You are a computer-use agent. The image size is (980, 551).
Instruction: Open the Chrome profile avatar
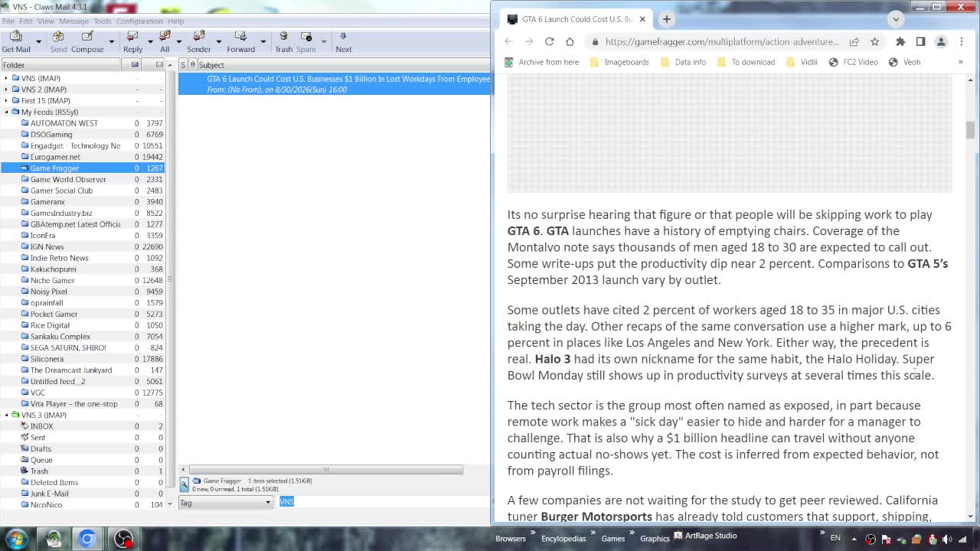pos(941,41)
